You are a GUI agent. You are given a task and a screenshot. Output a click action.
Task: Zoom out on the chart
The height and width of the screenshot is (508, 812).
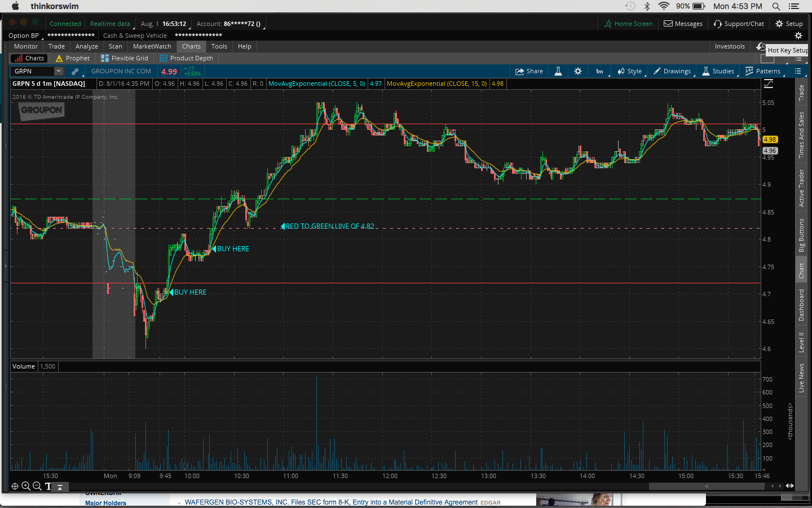[37, 486]
